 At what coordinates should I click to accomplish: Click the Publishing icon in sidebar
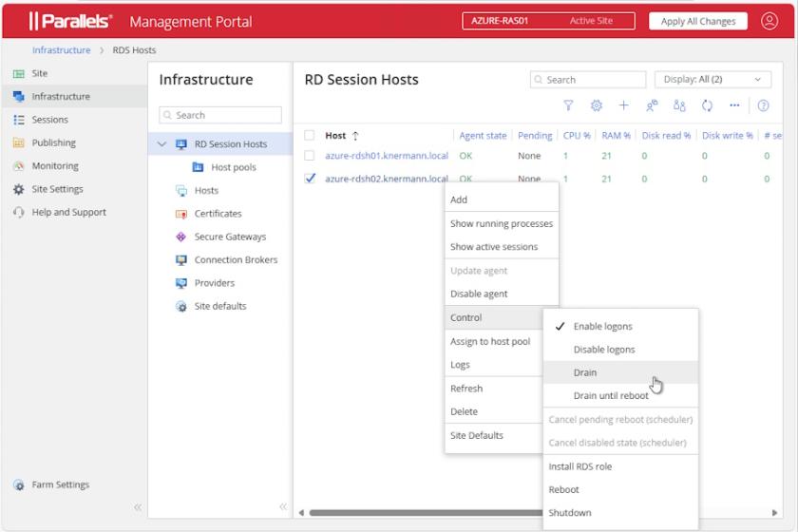coord(18,142)
